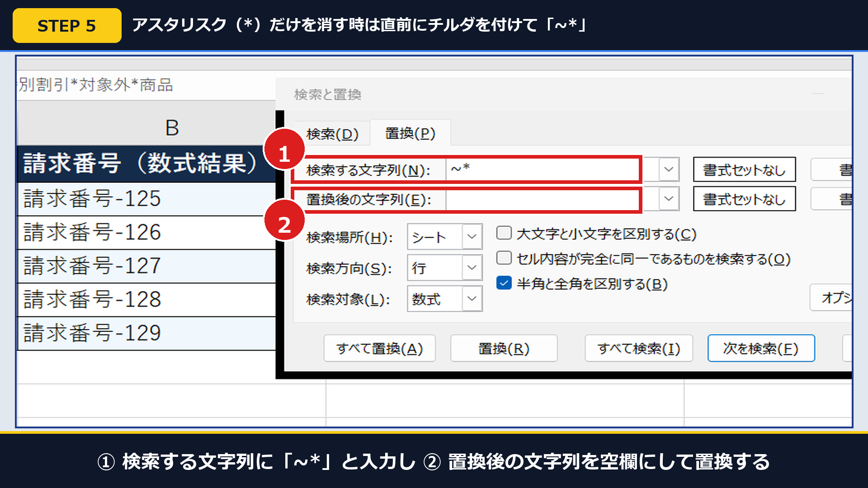Click the すべて置換(A) button
This screenshot has width=868, height=488.
[380, 348]
